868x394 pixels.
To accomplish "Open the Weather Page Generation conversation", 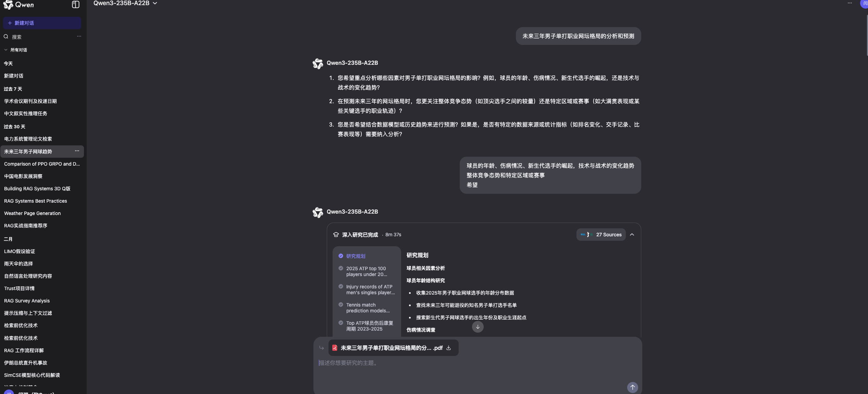I will pos(32,213).
